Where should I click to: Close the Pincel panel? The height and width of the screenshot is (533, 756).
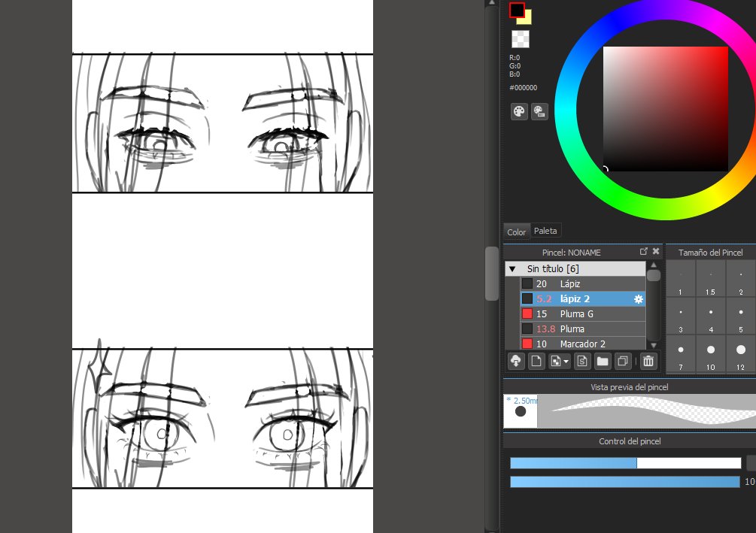656,252
